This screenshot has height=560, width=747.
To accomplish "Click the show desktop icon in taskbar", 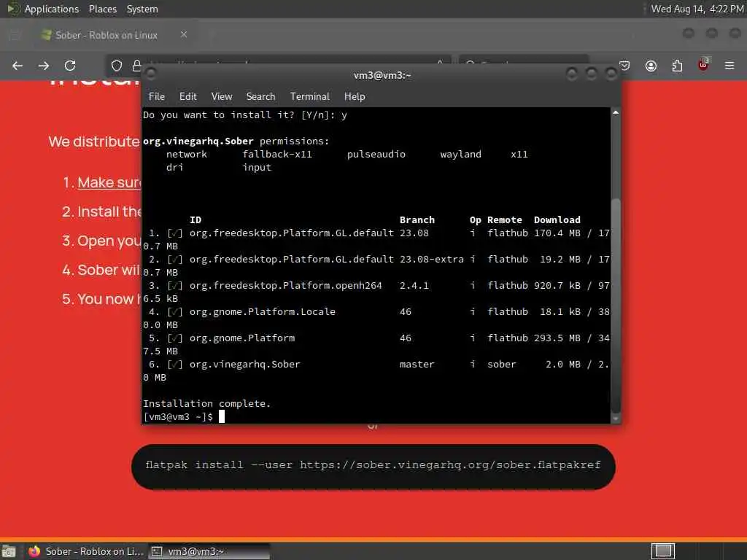I will point(9,551).
